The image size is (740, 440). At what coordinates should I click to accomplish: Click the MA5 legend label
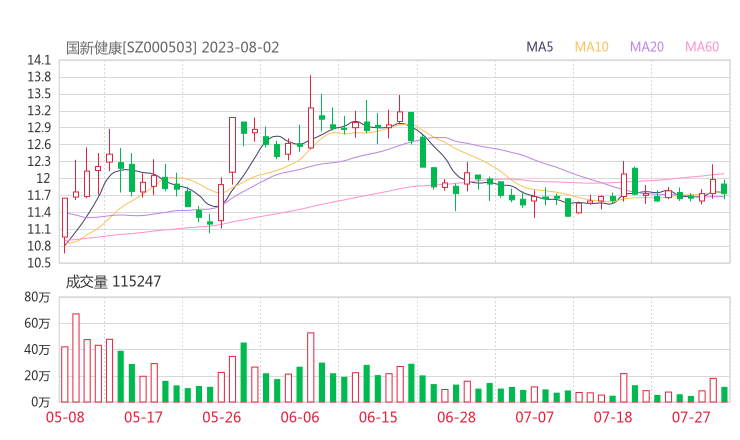(539, 47)
